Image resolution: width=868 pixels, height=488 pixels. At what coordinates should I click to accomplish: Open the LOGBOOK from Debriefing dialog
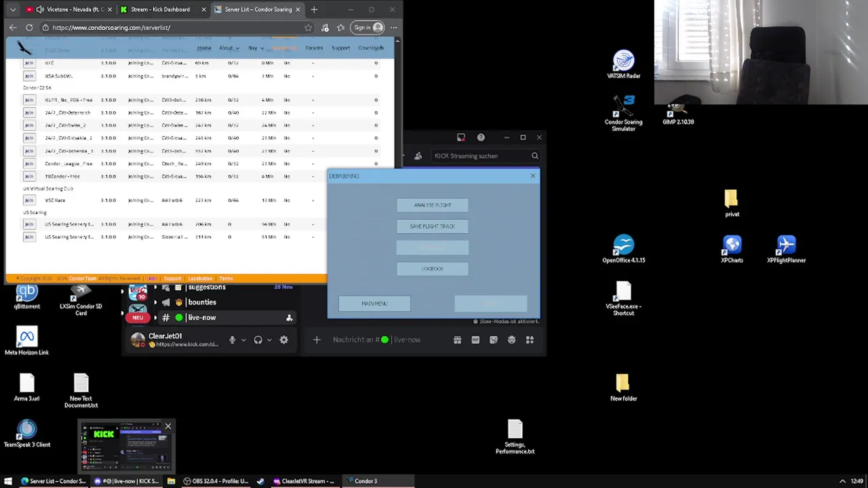433,269
